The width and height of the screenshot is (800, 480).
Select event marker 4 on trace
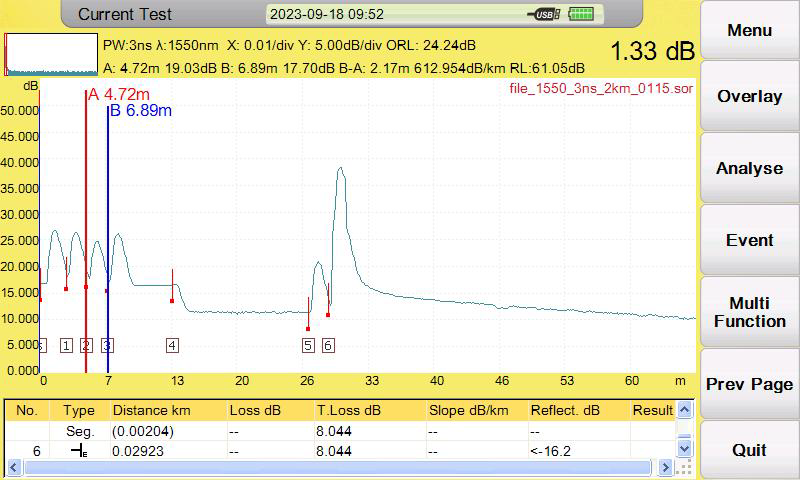(172, 345)
